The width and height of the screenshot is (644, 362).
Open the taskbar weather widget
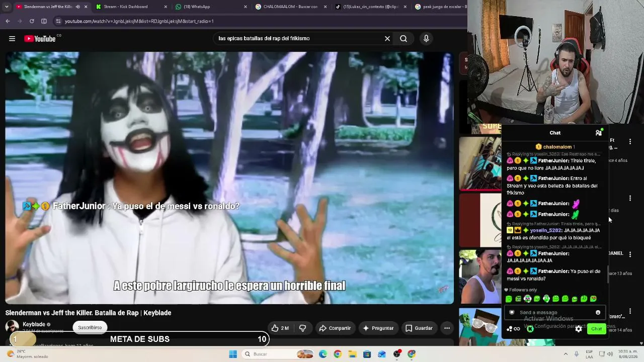[x=28, y=354]
